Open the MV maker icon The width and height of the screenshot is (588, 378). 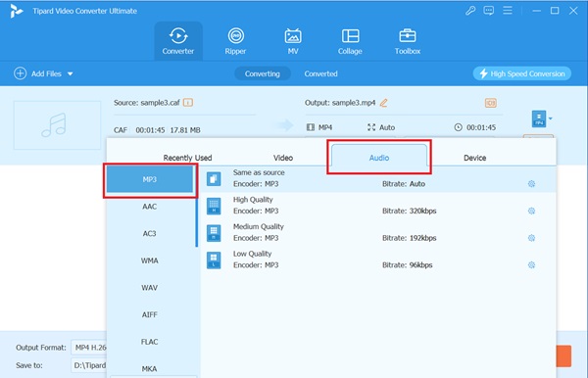pos(293,36)
